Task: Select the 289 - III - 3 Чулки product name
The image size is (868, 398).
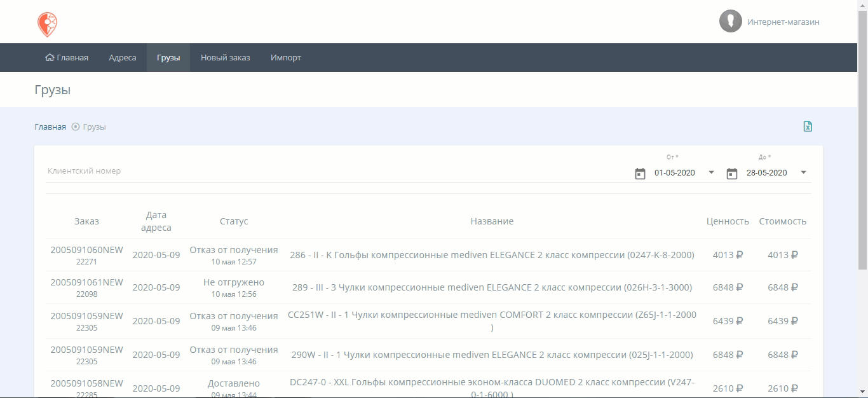Action: tap(492, 287)
